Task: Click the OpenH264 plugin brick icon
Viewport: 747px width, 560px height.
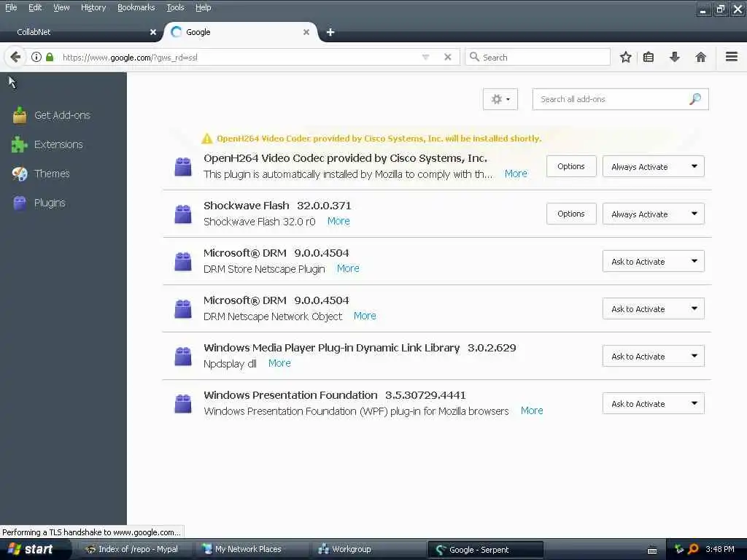Action: click(x=183, y=167)
